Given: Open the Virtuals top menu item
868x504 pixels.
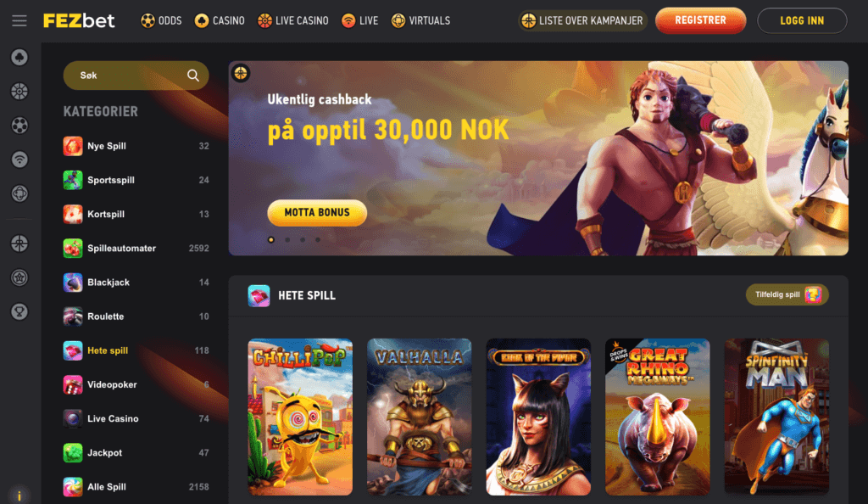Looking at the screenshot, I should click(420, 21).
